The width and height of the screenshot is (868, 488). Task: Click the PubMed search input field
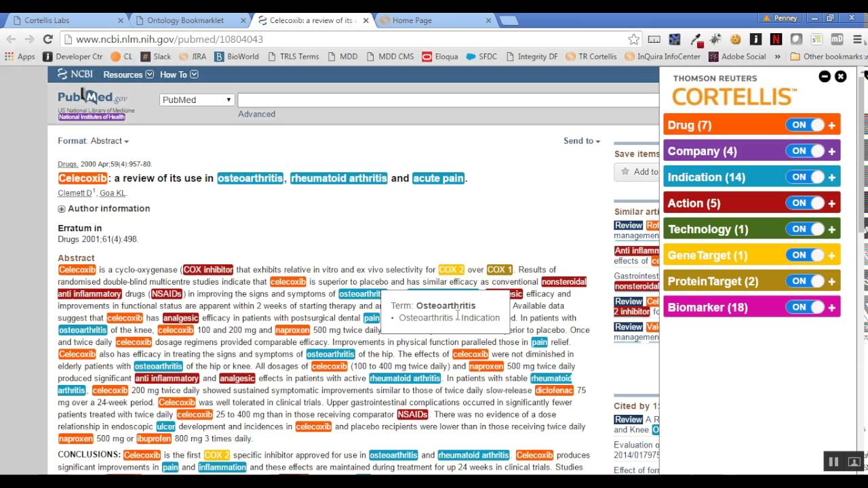click(x=448, y=100)
